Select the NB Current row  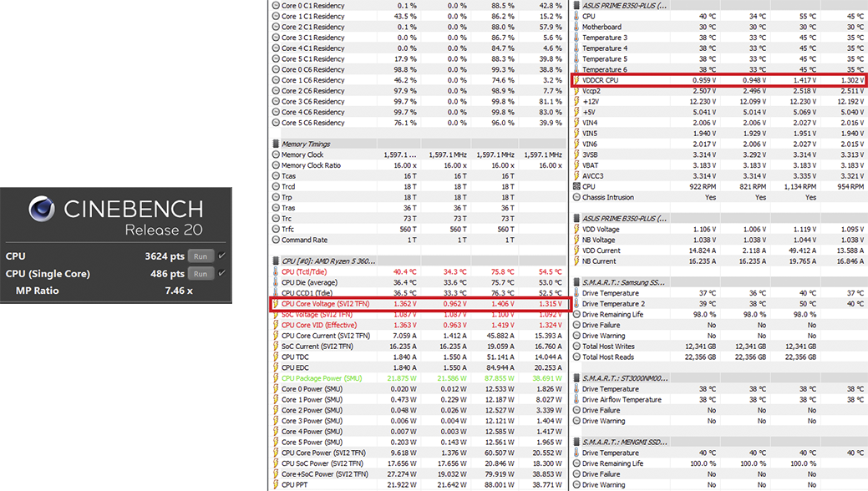click(719, 261)
